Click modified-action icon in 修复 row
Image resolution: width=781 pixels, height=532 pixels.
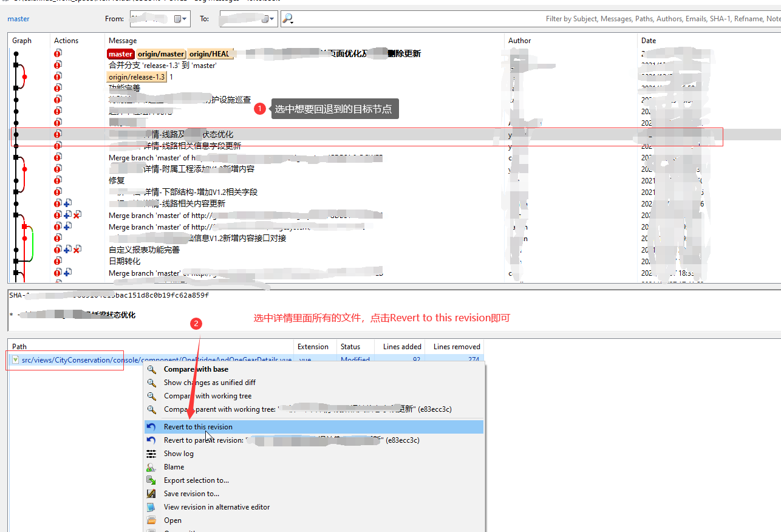58,180
